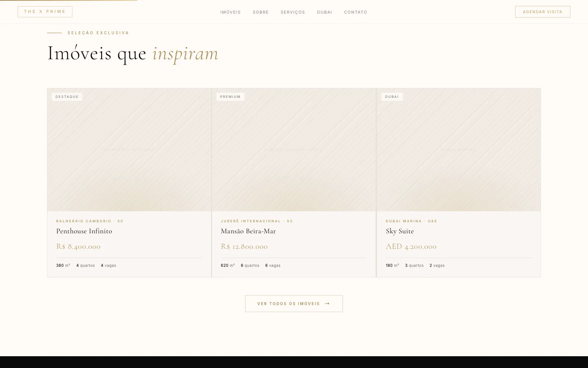The height and width of the screenshot is (368, 588).
Task: Click 4 quartos on Penthouse card
Action: (86, 265)
